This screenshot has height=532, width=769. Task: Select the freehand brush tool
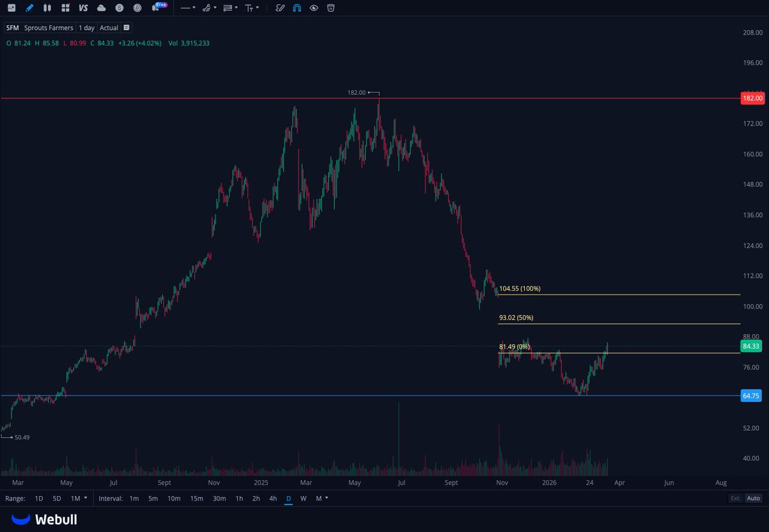[280, 8]
